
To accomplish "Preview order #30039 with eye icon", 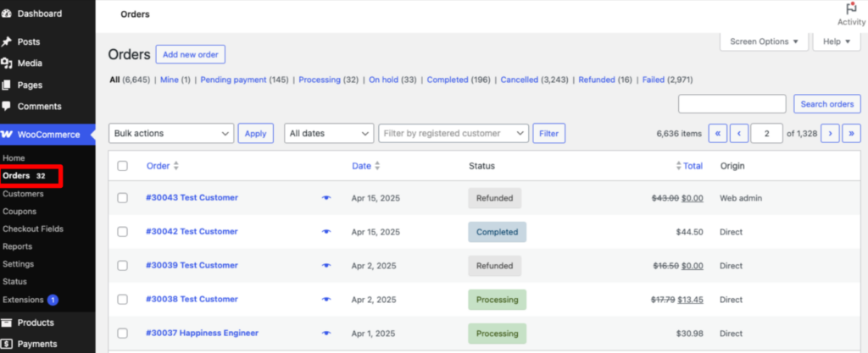I will coord(326,266).
